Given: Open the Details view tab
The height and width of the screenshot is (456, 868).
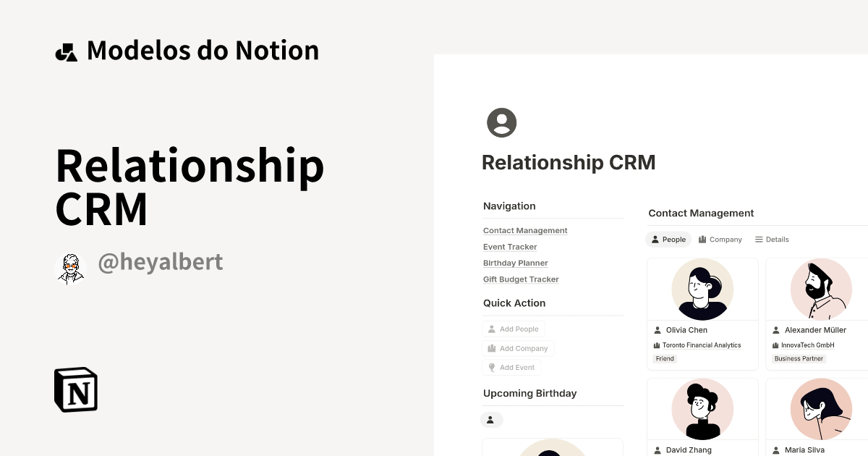Looking at the screenshot, I should click(771, 239).
